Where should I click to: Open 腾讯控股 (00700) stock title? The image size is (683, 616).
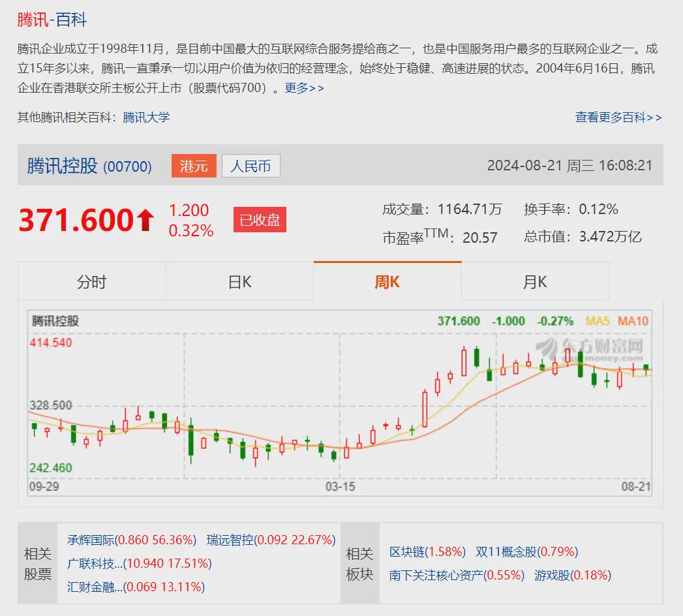click(89, 166)
